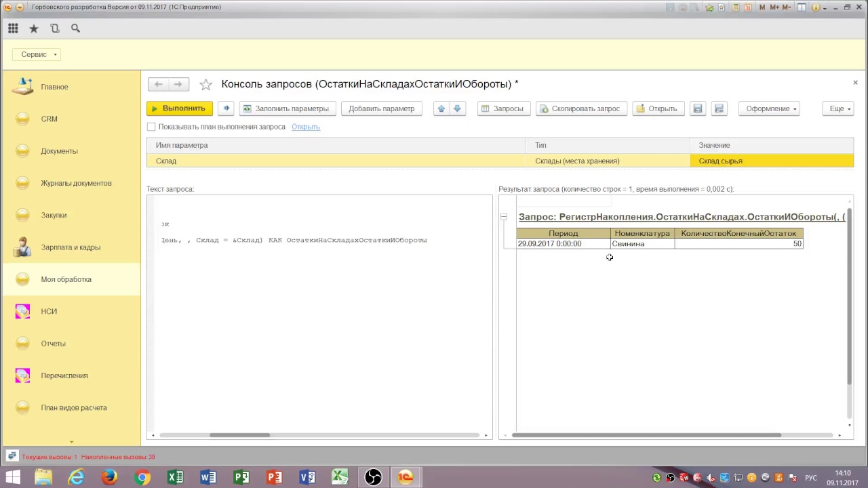
Task: Click the performance indicator icon in status bar
Action: 12,457
